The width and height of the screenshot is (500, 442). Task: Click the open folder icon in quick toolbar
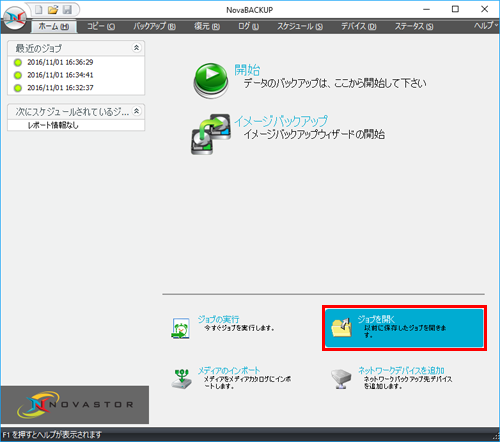[53, 10]
